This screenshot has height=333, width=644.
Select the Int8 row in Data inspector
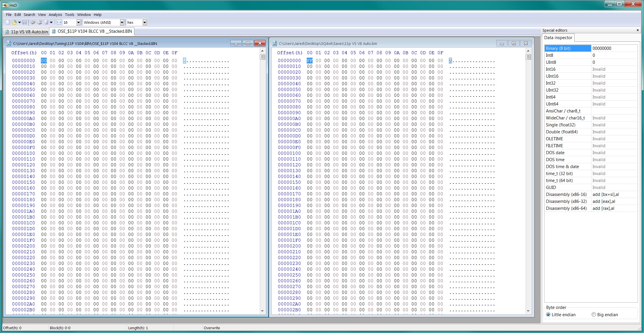591,55
